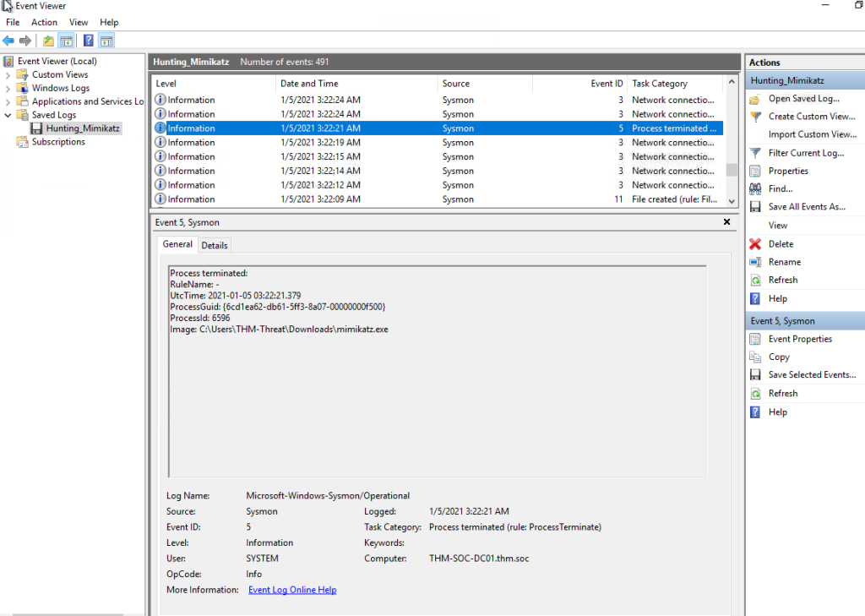865x616 pixels.
Task: Click the blue Help toolbar icon
Action: pyautogui.click(x=88, y=41)
